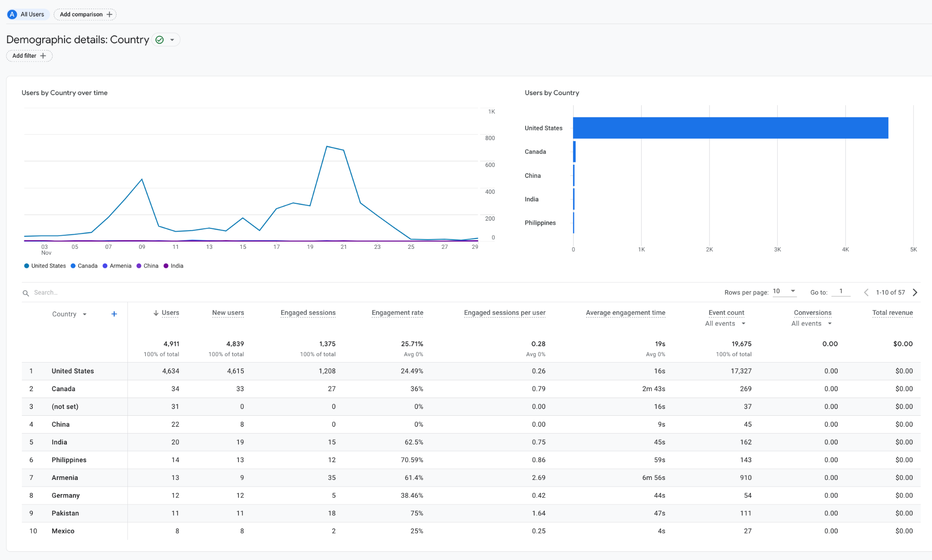The width and height of the screenshot is (932, 560).
Task: Toggle United States series in chart legend
Action: (45, 266)
